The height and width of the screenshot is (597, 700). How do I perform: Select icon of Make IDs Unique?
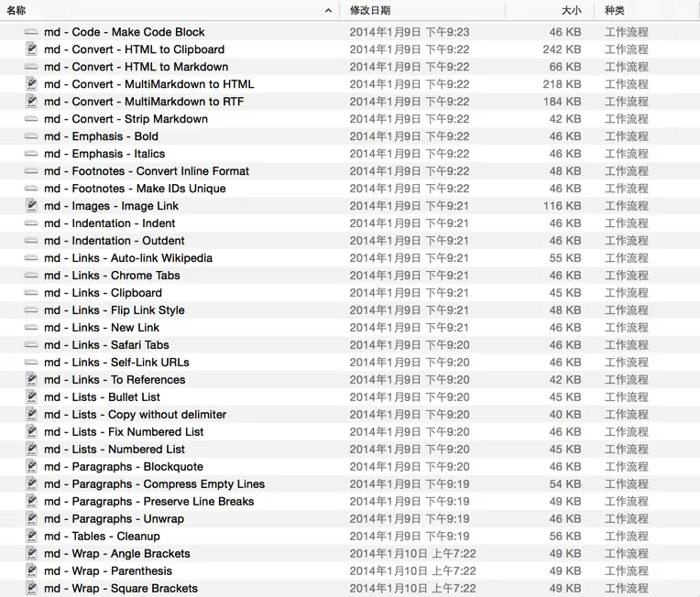31,189
